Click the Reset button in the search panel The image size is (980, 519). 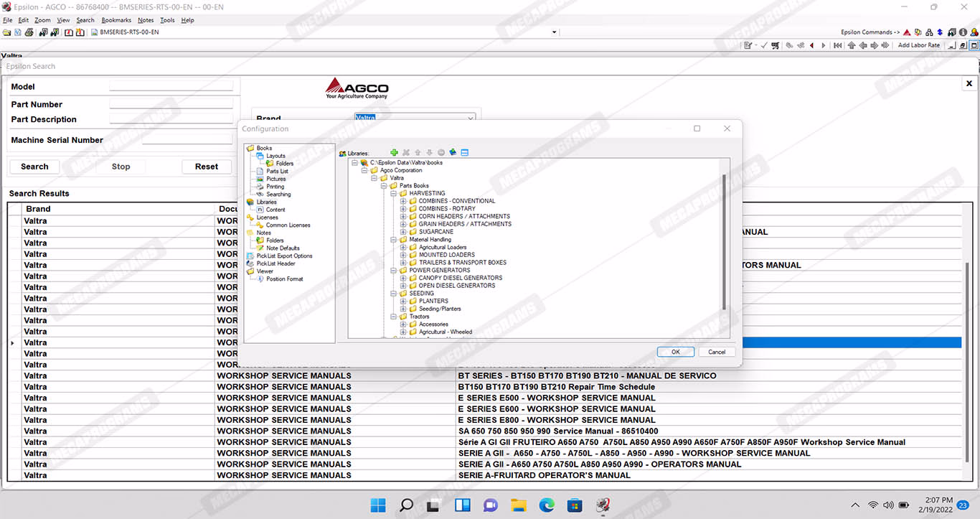click(x=206, y=167)
